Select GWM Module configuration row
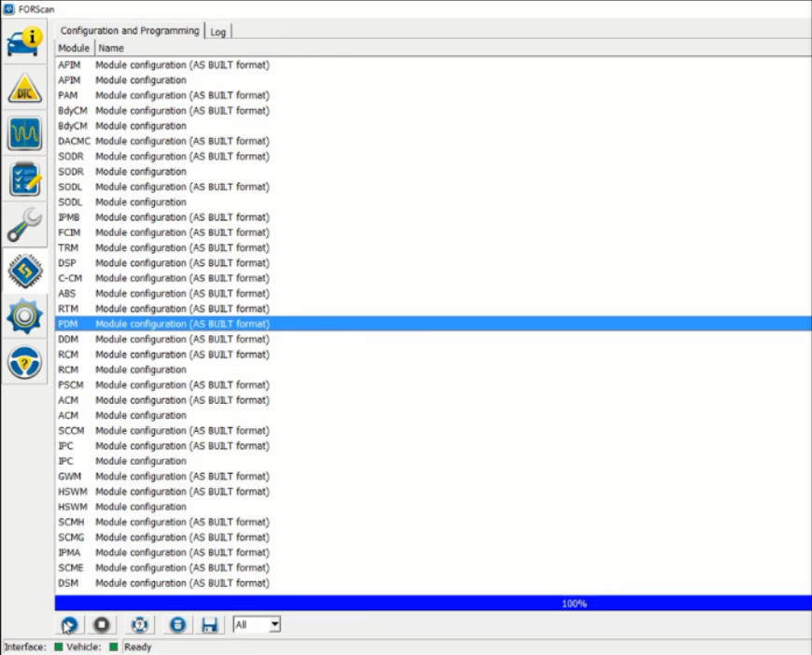Viewport: 812px width, 655px height. coord(433,477)
